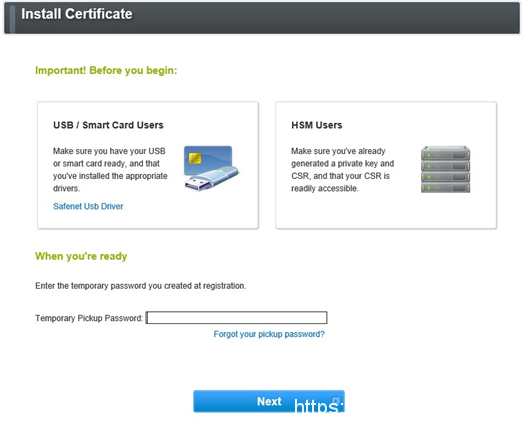Open Forgot your pickup password link
524x422 pixels.
[x=269, y=334]
